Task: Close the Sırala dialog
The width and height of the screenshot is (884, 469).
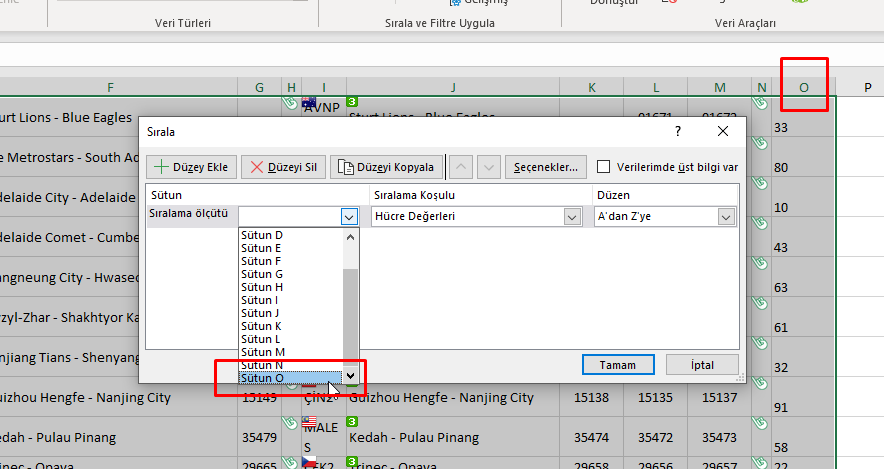Action: 723,131
